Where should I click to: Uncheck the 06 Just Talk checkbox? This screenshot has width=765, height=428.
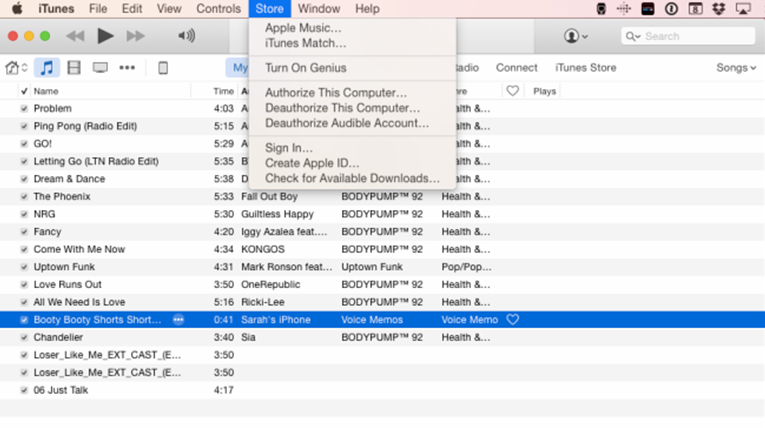coord(24,390)
